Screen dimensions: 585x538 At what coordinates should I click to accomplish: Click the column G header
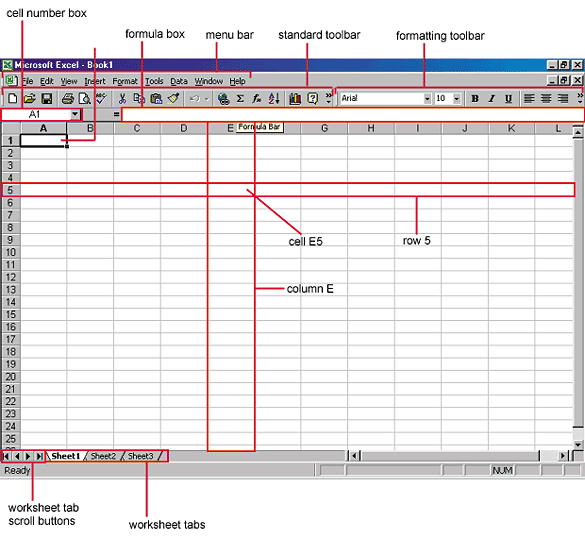coord(324,128)
